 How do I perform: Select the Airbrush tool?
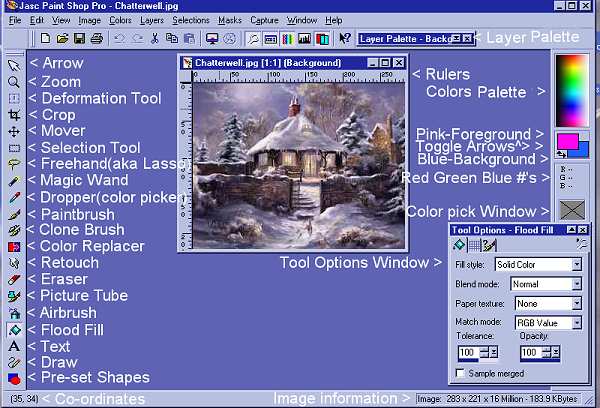click(x=14, y=313)
